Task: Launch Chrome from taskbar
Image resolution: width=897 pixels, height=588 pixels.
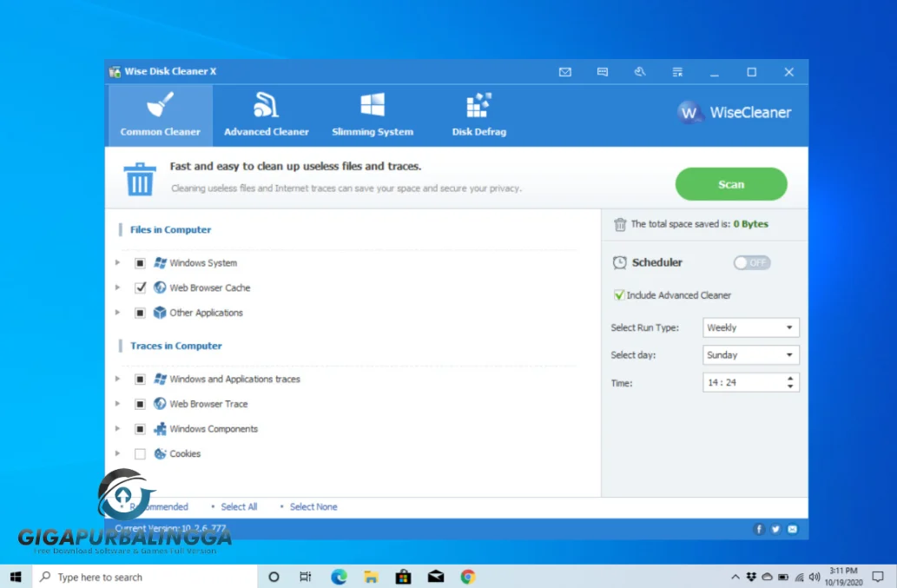Action: tap(468, 577)
